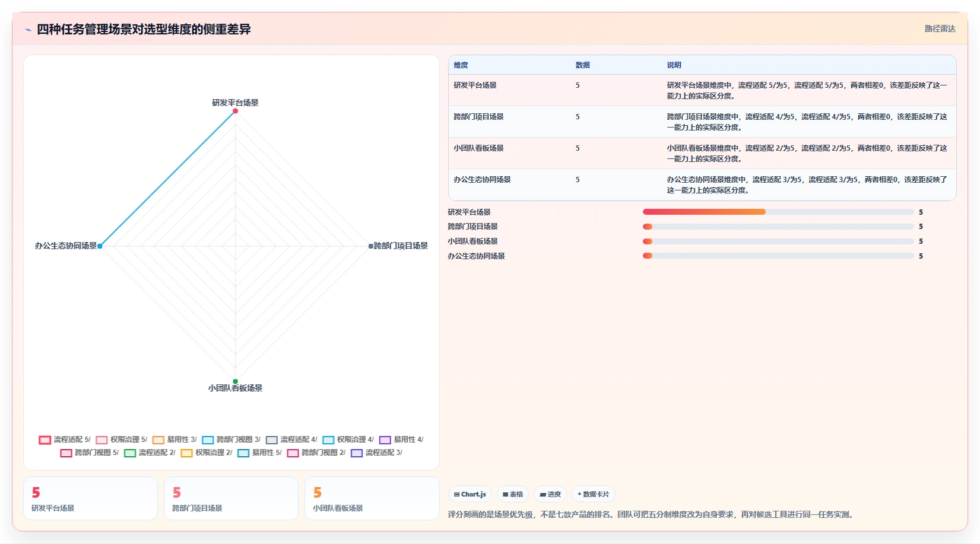Viewport: 980px width, 544px height.
Task: Click the 办公生态协同场景 radar axis label
Action: pyautogui.click(x=66, y=246)
